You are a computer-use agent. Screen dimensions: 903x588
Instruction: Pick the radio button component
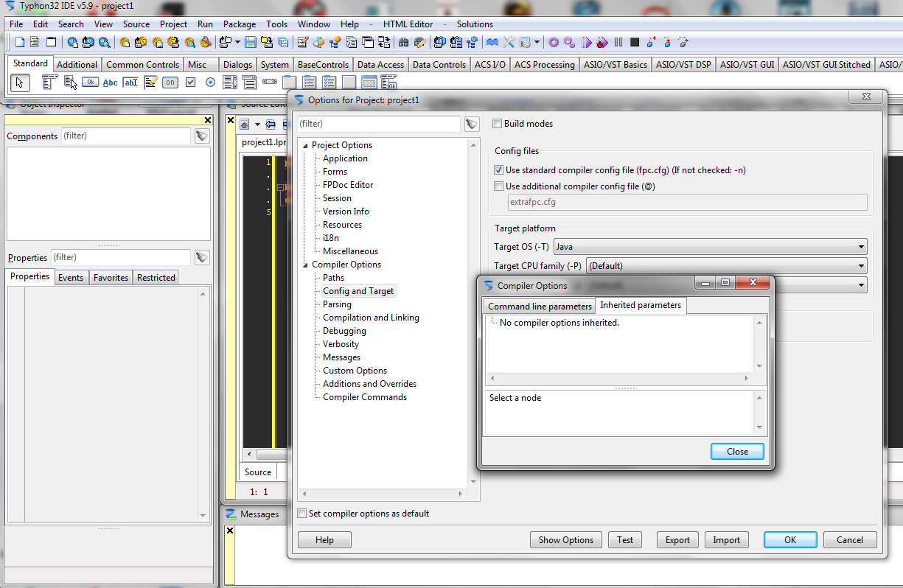point(210,82)
